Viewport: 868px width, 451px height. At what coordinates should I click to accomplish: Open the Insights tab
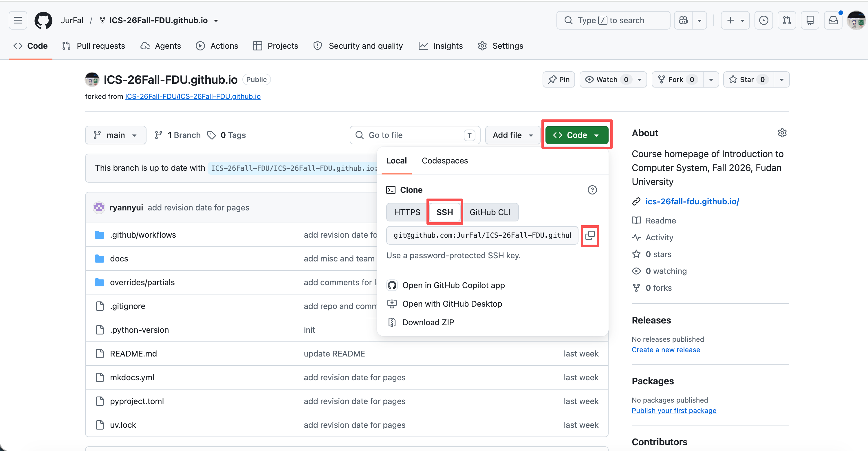[441, 46]
